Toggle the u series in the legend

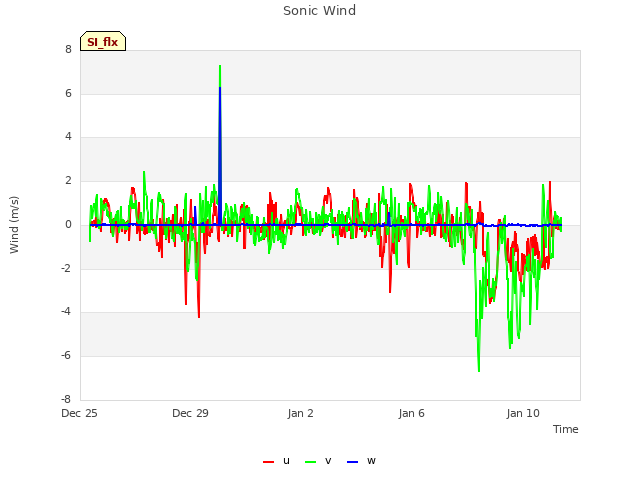click(277, 461)
